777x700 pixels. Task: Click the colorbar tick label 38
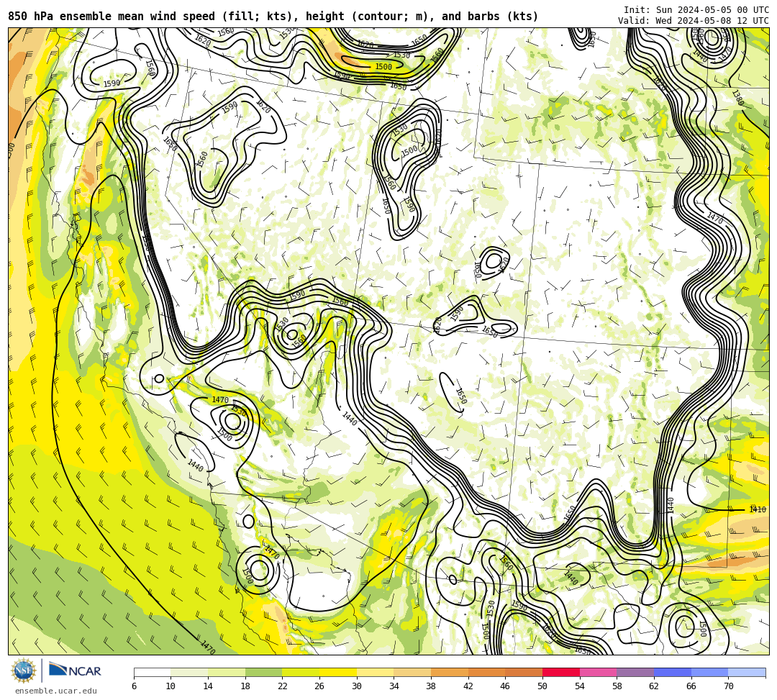point(431,686)
